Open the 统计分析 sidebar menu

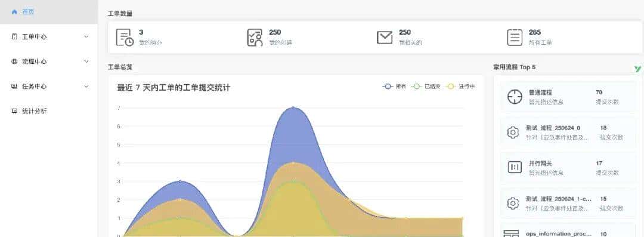tap(48, 111)
